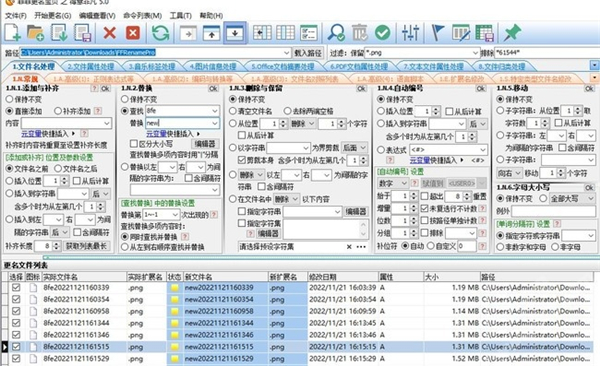Screen dimensions: 600x366
Task: Select 从左到右顺序查找并替换 radio option
Action: (124, 247)
